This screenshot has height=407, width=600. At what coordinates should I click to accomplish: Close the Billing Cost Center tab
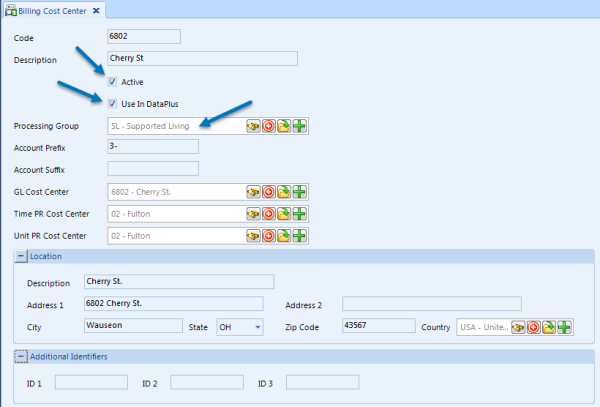click(x=96, y=10)
